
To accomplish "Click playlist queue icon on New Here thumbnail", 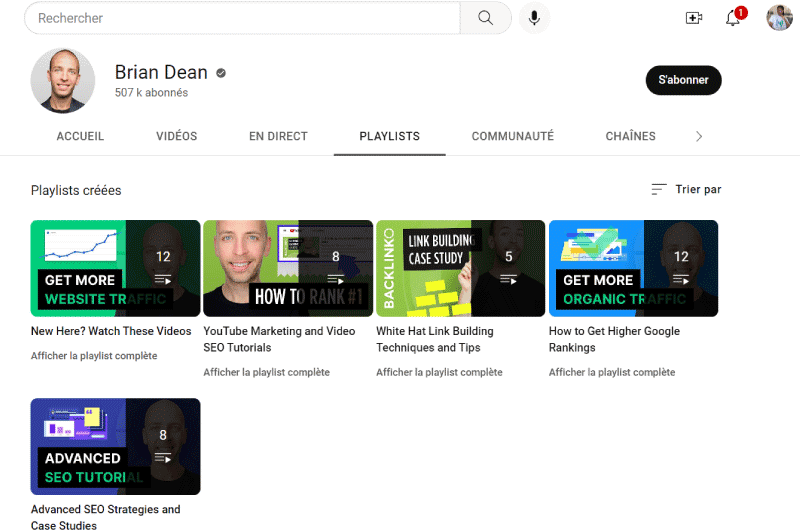I will pos(163,280).
